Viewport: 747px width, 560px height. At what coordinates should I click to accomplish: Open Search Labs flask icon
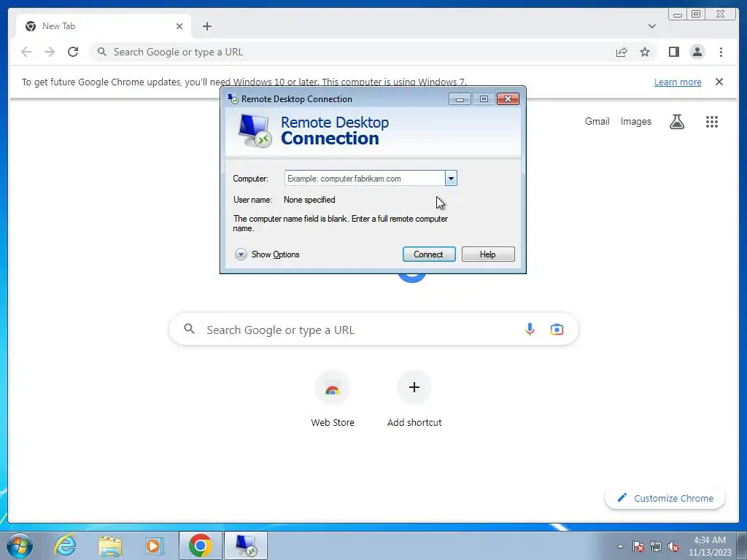676,122
